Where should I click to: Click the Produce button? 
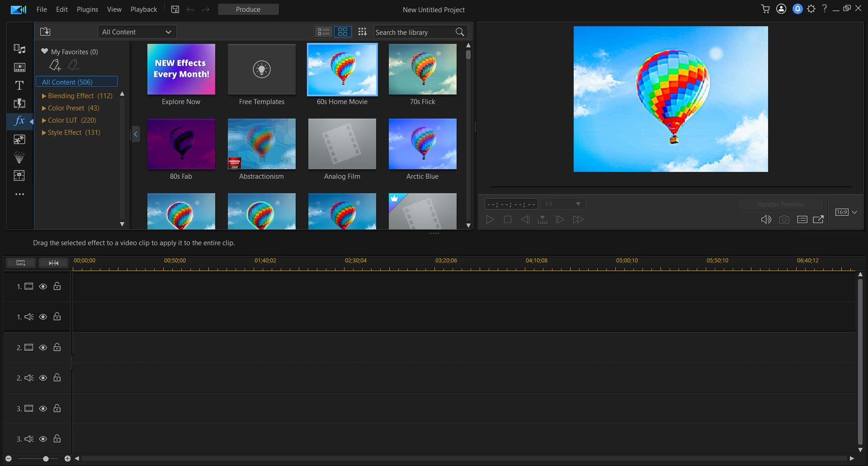(x=248, y=10)
